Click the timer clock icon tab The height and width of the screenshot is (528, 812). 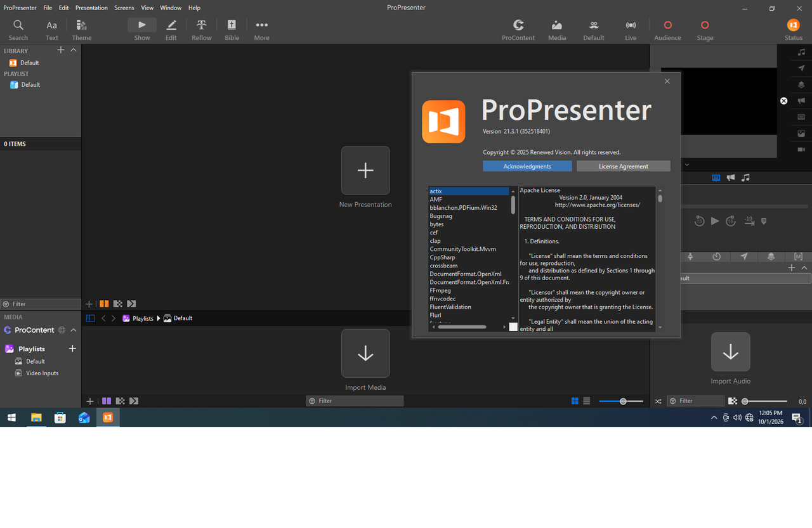pyautogui.click(x=716, y=257)
